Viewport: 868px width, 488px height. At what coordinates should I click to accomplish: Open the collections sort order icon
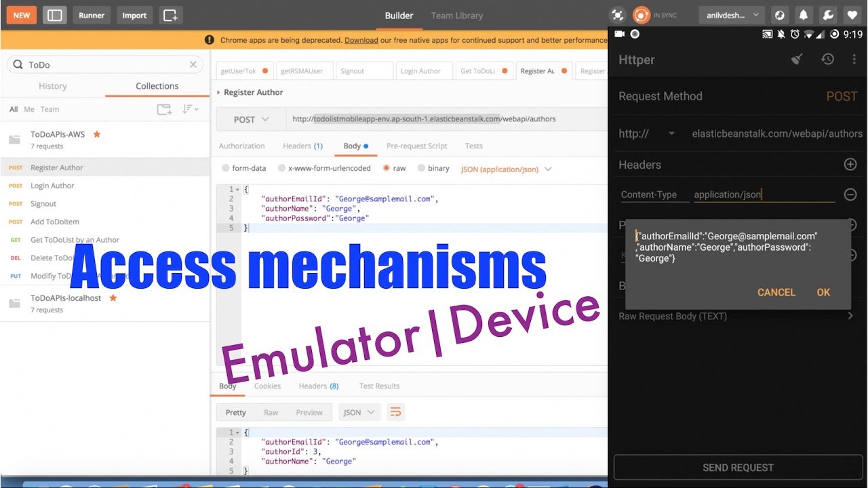pos(190,109)
